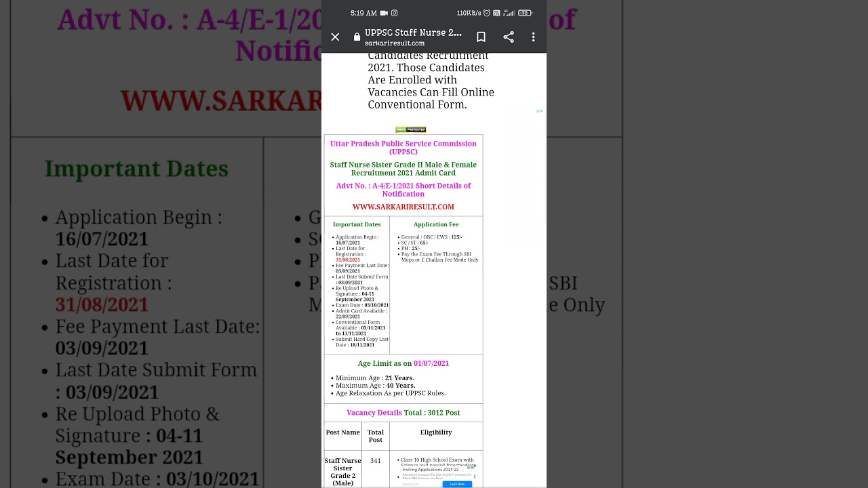Close the browser custom tab
This screenshot has height=488, width=868.
pyautogui.click(x=335, y=37)
